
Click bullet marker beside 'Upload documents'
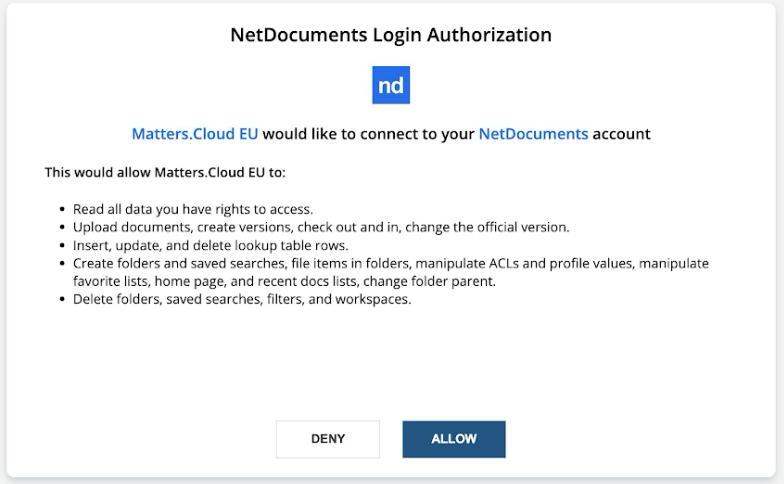[x=62, y=228]
